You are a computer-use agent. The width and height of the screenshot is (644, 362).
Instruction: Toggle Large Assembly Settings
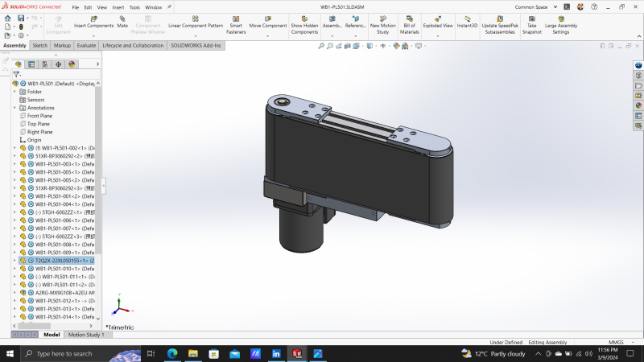tap(561, 19)
